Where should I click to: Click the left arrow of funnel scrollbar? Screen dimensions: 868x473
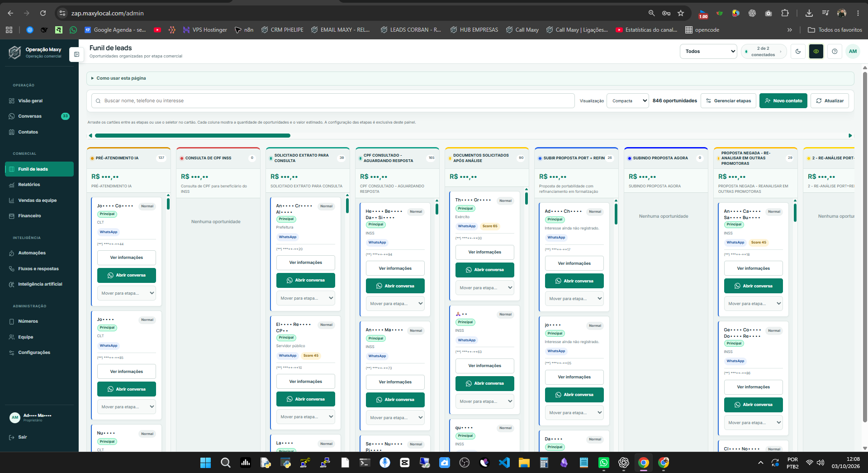(x=90, y=135)
